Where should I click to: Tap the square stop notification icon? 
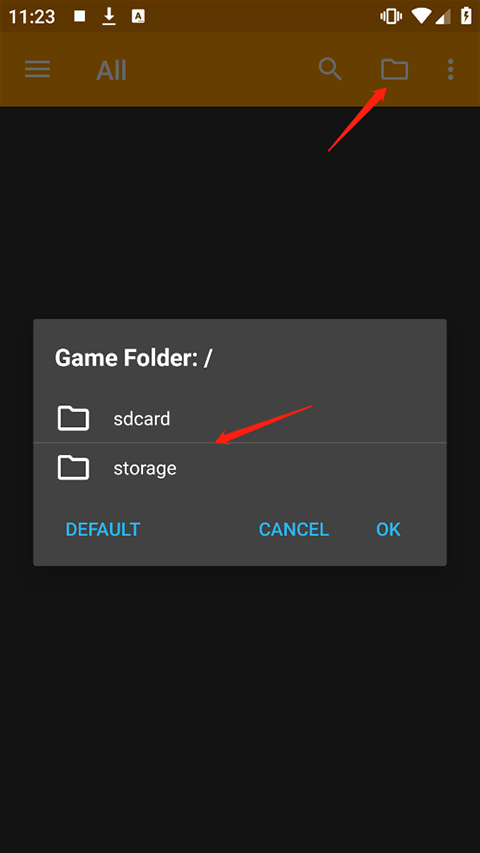coord(79,16)
